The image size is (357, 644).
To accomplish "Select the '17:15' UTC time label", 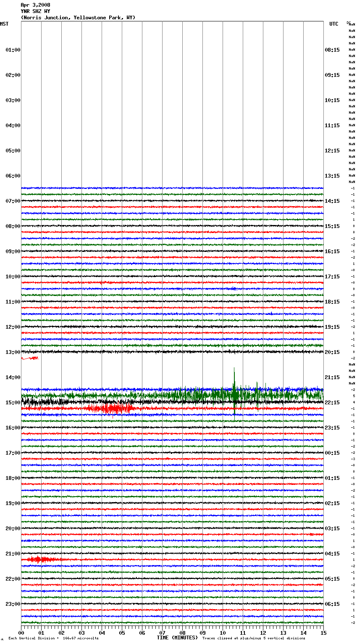I will point(332,277).
